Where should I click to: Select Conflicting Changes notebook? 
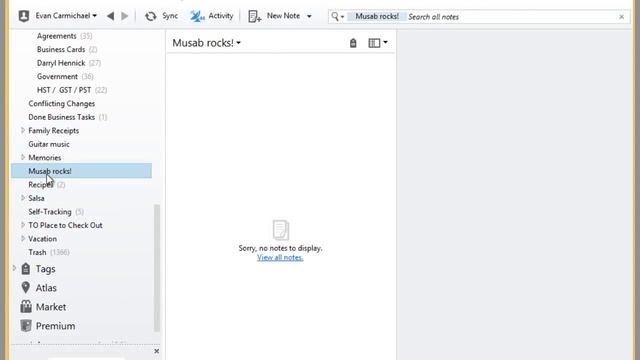pyautogui.click(x=62, y=104)
